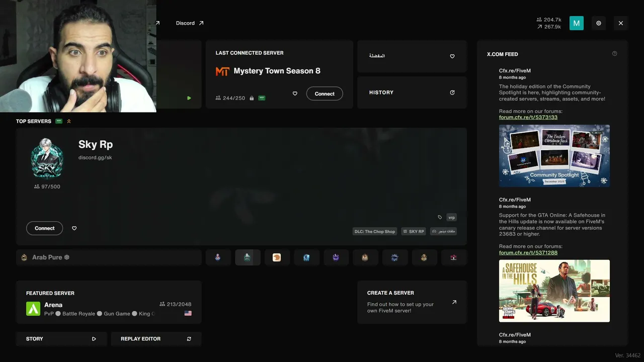Click the US flag on Arena server
644x362 pixels.
[x=188, y=313]
